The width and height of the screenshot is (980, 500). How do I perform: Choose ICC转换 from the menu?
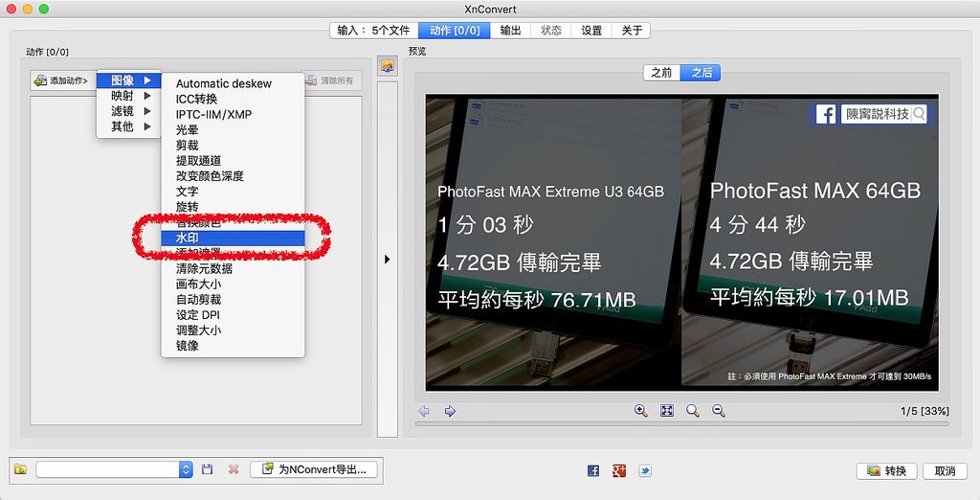pos(233,99)
